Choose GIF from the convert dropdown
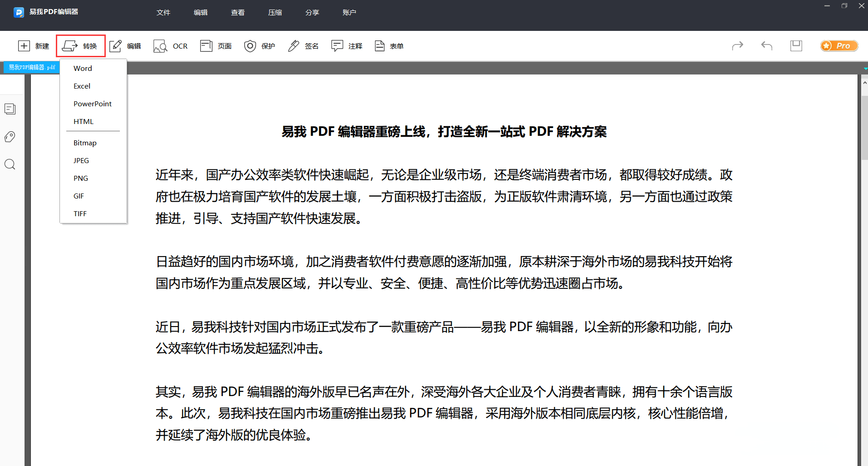 (x=93, y=196)
